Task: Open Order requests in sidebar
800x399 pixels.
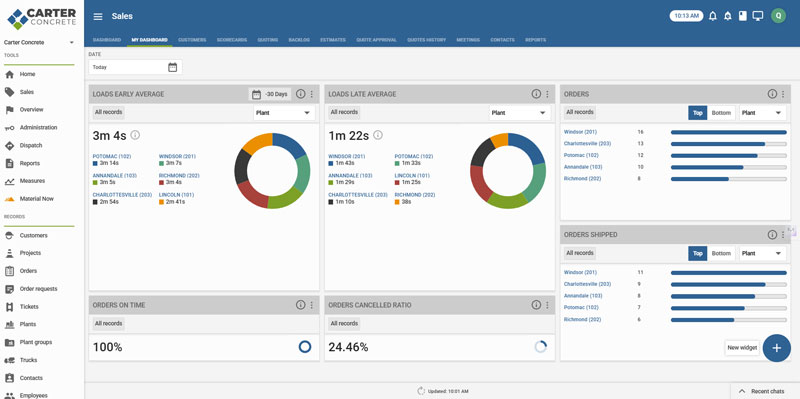Action: (39, 289)
